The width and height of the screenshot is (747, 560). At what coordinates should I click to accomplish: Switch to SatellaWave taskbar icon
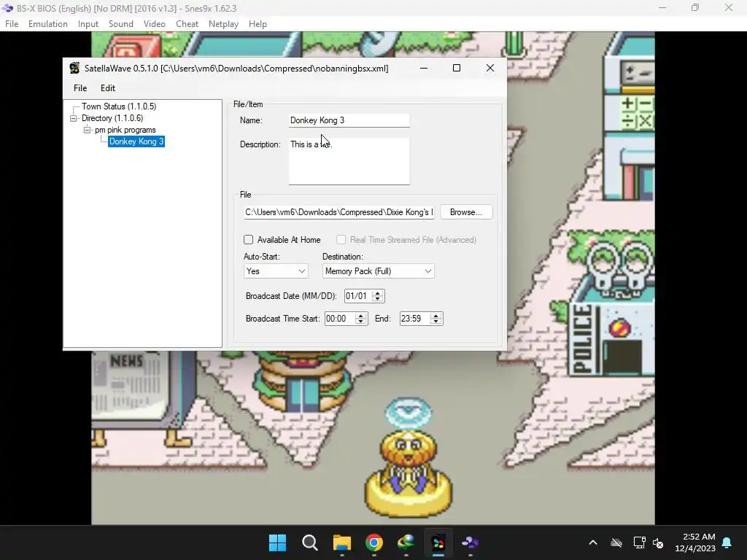coord(438,542)
